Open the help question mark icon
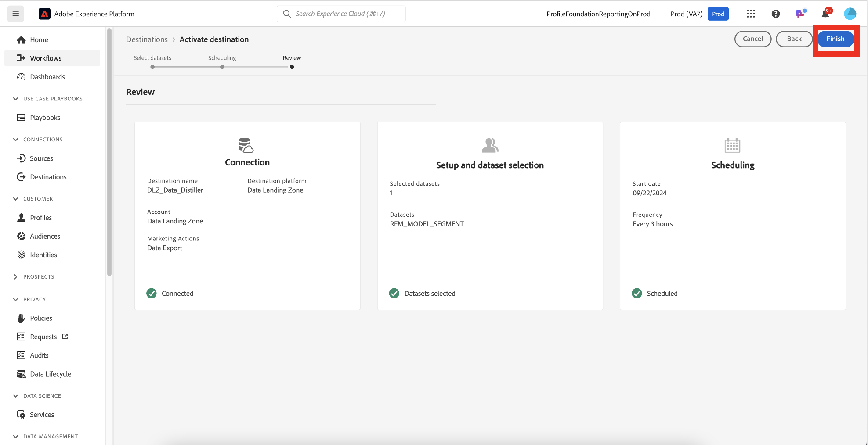Viewport: 868px width, 445px height. [776, 14]
